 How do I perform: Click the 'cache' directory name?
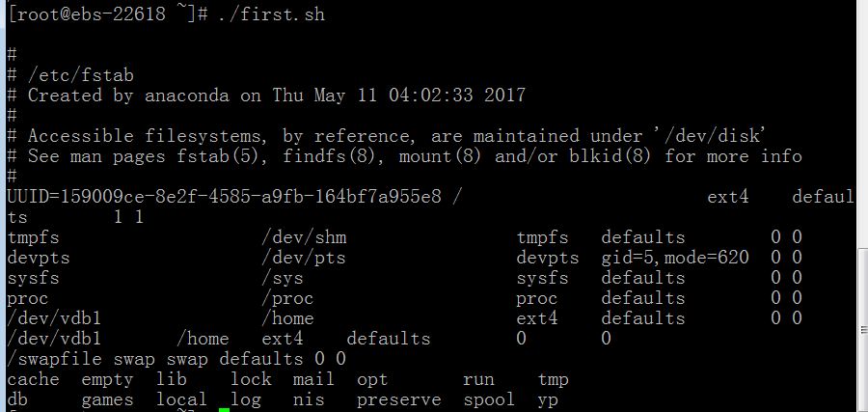click(x=33, y=380)
